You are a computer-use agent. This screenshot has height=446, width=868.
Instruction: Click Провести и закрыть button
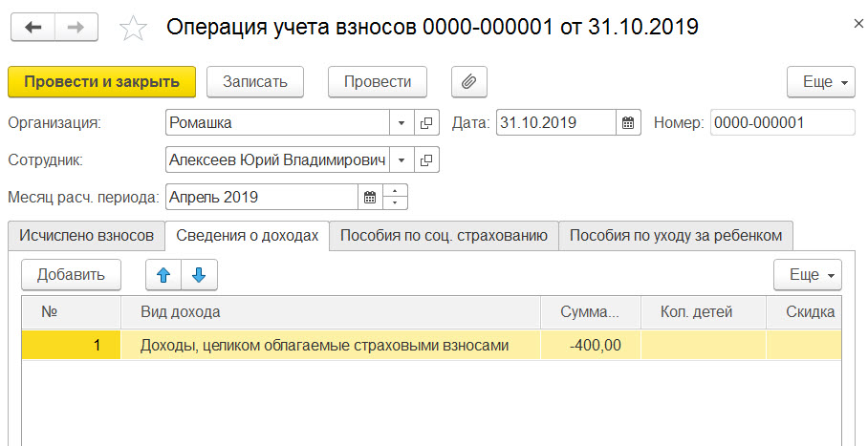102,82
